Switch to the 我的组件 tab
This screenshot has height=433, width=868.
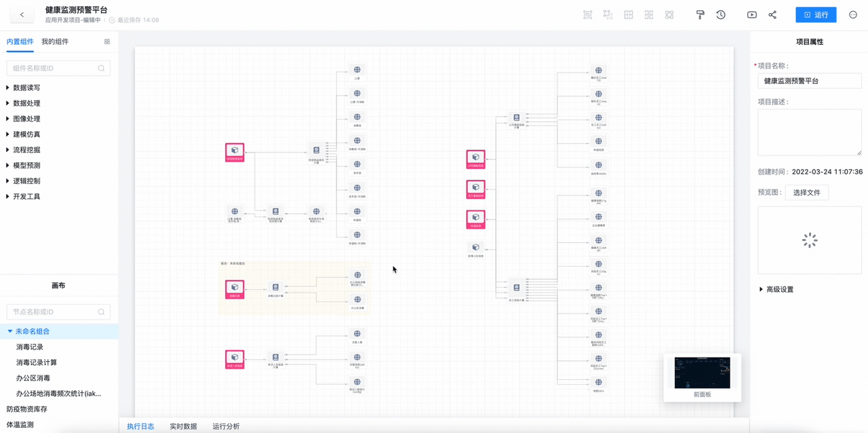point(55,41)
